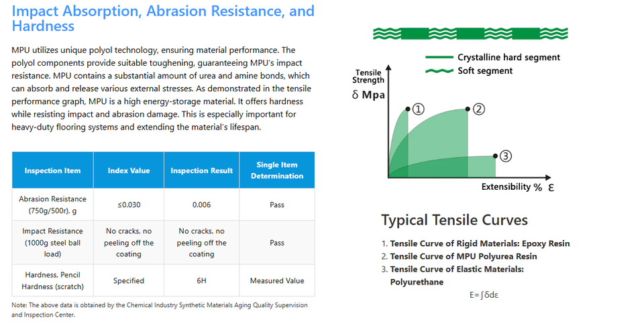The height and width of the screenshot is (326, 644).
Task: Click the 0.006 inspection result cell
Action: click(201, 205)
